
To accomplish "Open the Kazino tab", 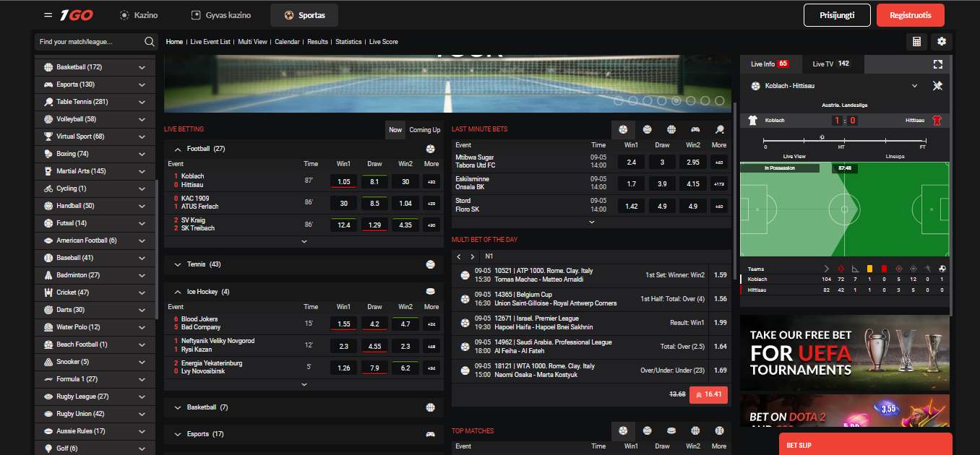I will (x=138, y=15).
